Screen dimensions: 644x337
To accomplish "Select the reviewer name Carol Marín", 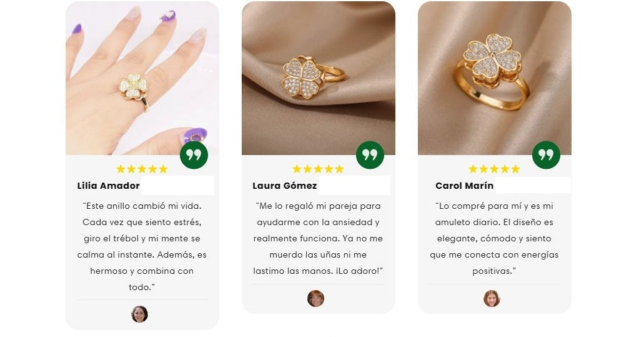I will 465,186.
